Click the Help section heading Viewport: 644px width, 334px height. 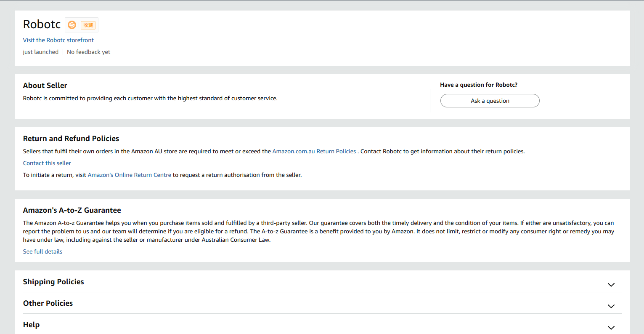(32, 325)
